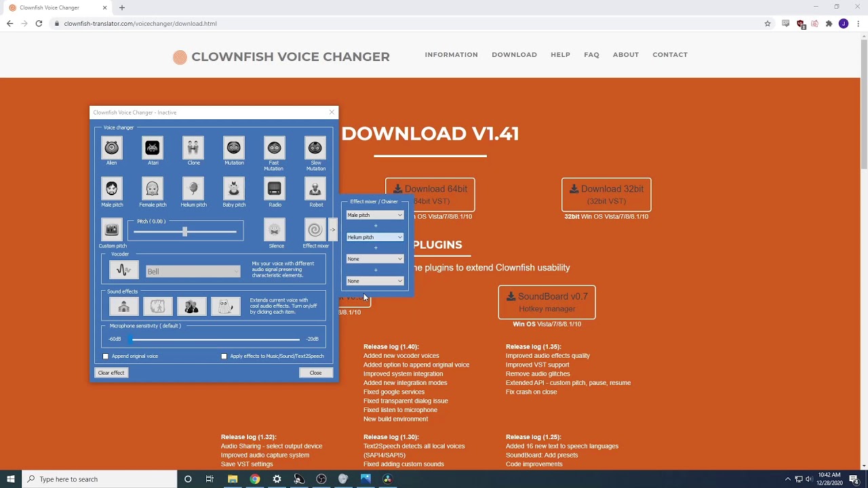Choose the Clone voice effect
This screenshot has height=488, width=868.
click(x=193, y=148)
